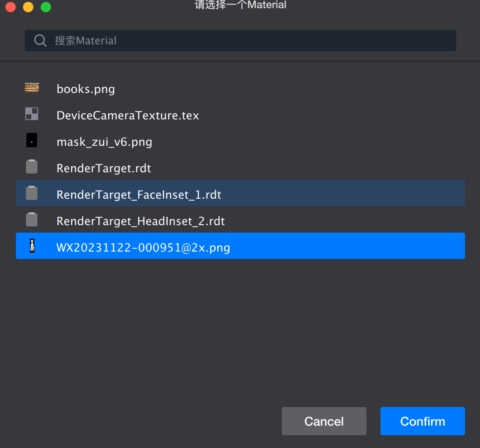Click the RenderTarget_HeadInset_2 file icon
The width and height of the screenshot is (480, 448).
click(32, 220)
